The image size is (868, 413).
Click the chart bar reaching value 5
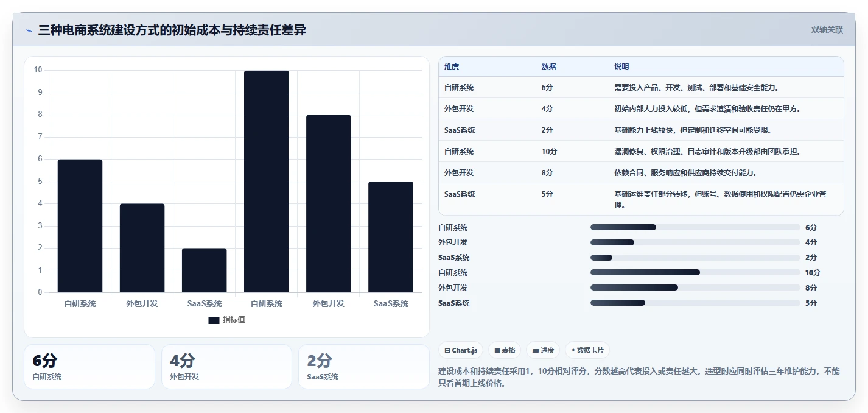390,237
